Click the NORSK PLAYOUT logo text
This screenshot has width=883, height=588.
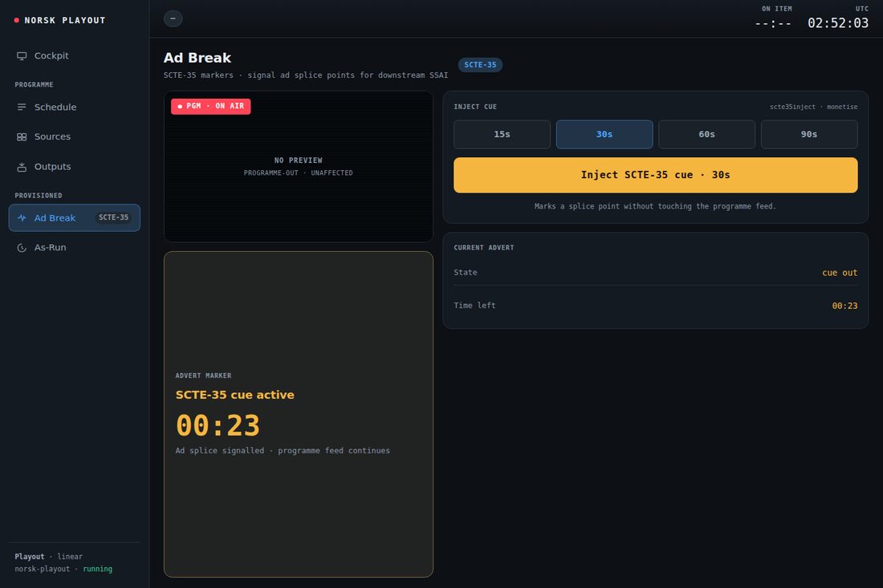point(65,20)
